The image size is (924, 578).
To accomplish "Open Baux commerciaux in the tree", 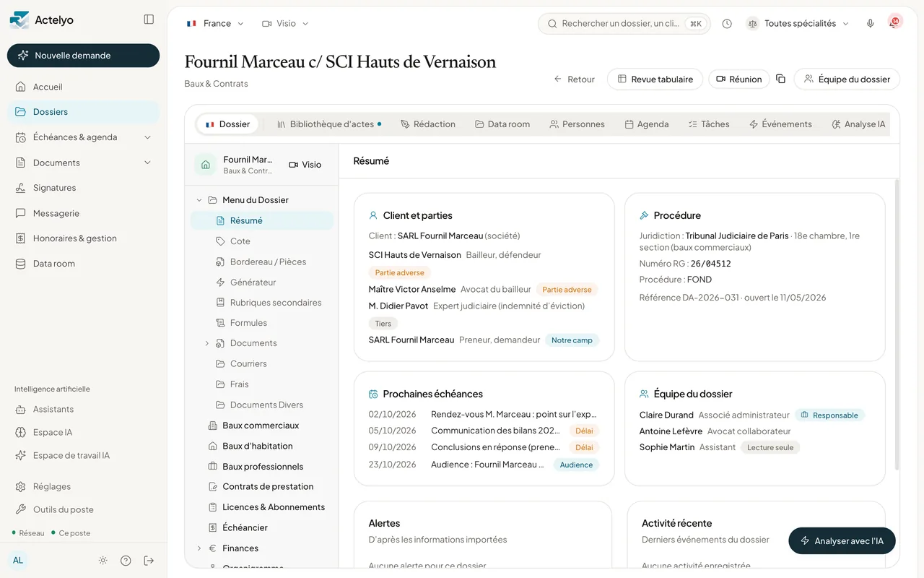I will click(x=262, y=426).
